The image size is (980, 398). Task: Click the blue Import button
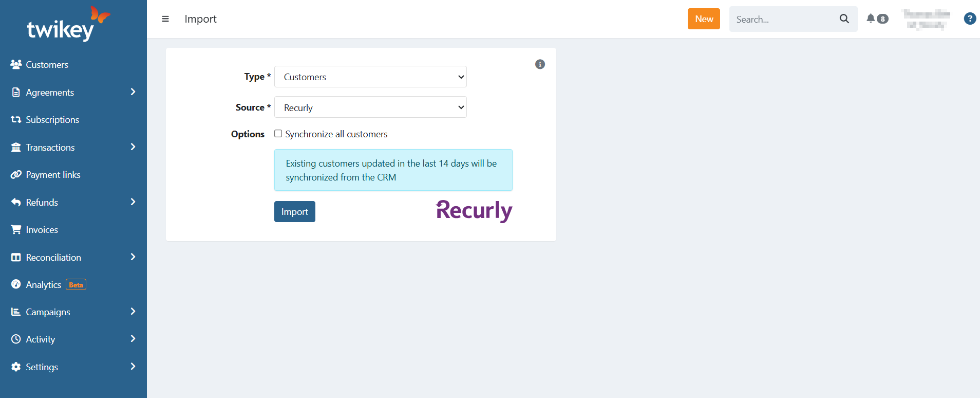[x=294, y=212]
